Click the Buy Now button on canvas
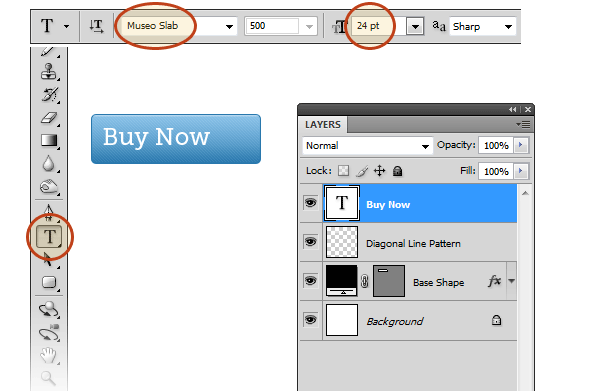600x391 pixels. (176, 139)
